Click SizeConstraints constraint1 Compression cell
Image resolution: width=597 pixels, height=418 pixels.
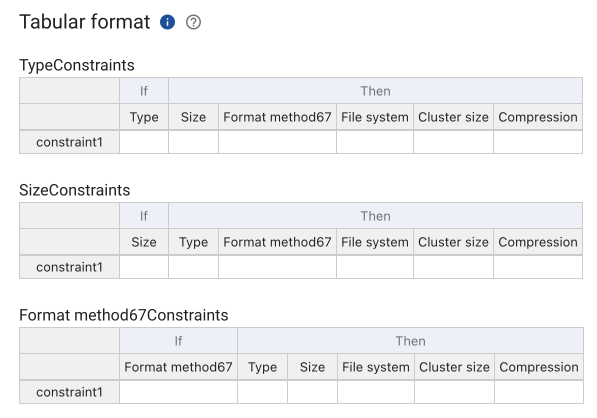click(x=538, y=267)
